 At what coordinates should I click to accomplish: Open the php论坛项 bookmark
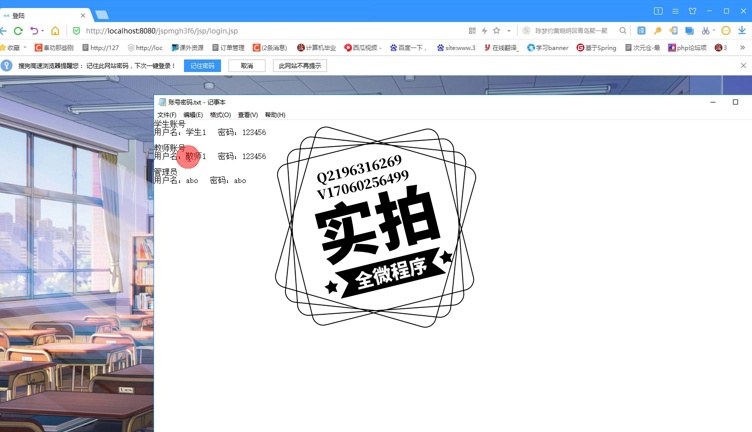point(688,47)
